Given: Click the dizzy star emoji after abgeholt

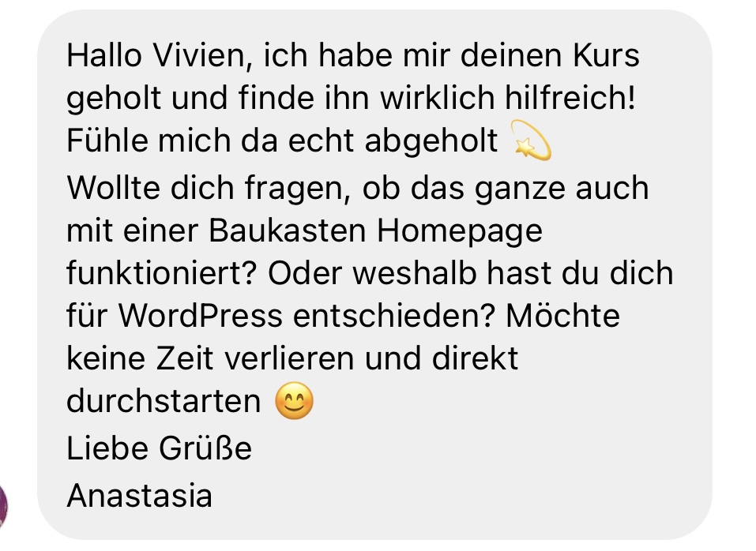Looking at the screenshot, I should click(530, 141).
